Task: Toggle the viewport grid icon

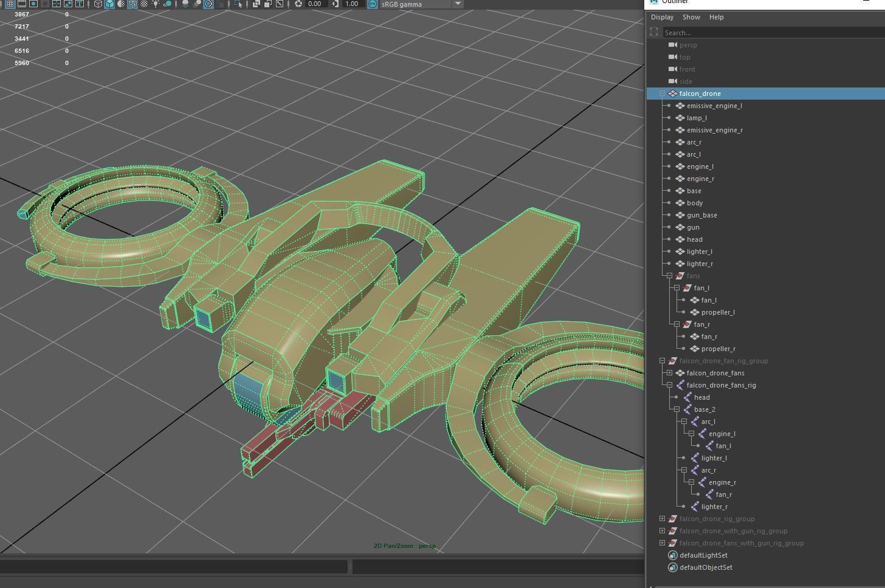Action: pos(10,4)
